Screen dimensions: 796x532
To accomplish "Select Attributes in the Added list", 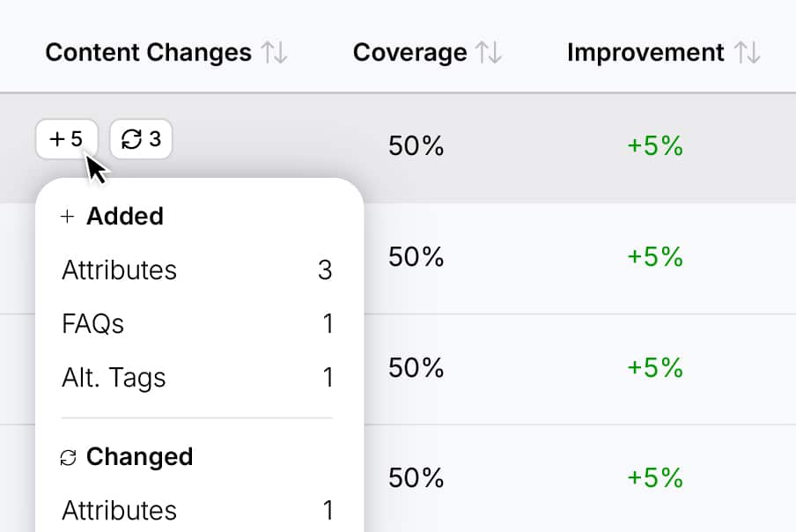I will pyautogui.click(x=119, y=270).
